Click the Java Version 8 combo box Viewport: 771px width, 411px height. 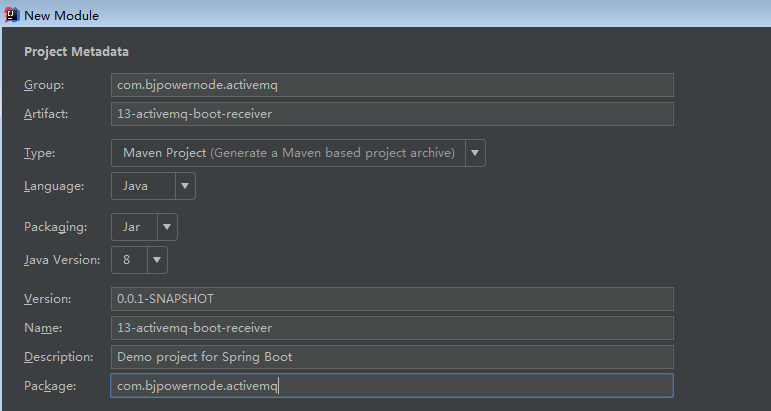pos(129,260)
